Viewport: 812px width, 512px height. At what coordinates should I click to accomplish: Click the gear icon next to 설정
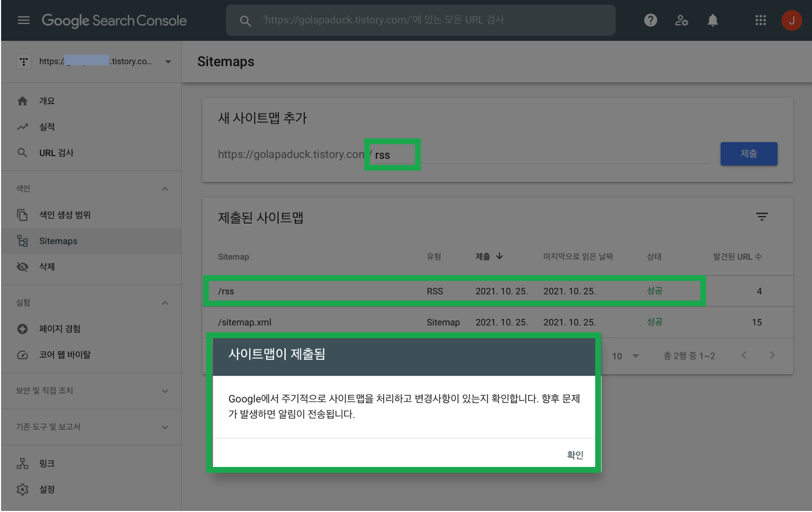click(x=22, y=489)
